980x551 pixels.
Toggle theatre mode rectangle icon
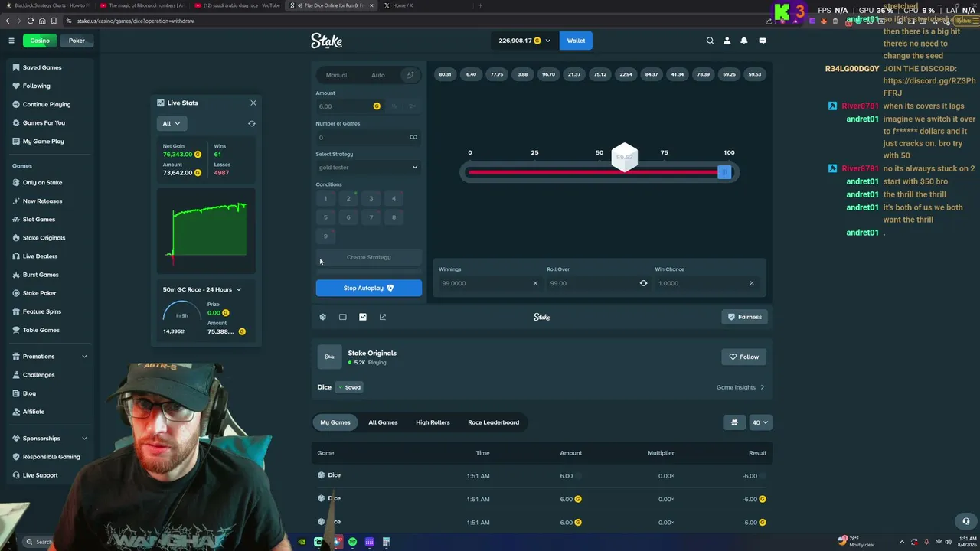tap(342, 317)
